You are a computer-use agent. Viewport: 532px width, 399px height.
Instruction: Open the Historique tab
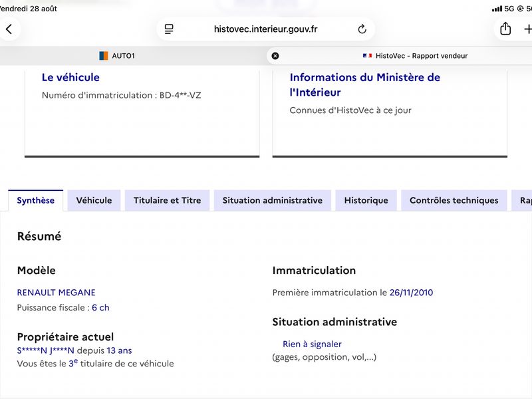point(366,201)
